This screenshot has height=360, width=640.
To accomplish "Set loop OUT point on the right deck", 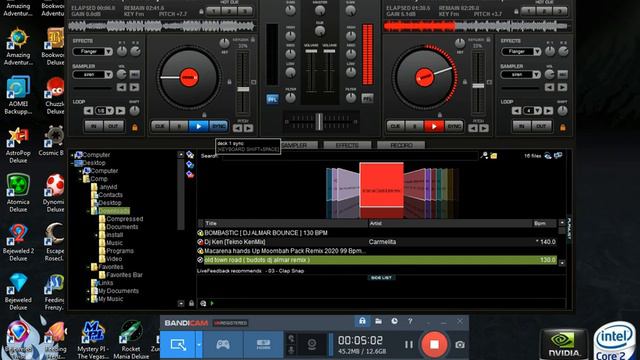I will pyautogui.click(x=541, y=127).
